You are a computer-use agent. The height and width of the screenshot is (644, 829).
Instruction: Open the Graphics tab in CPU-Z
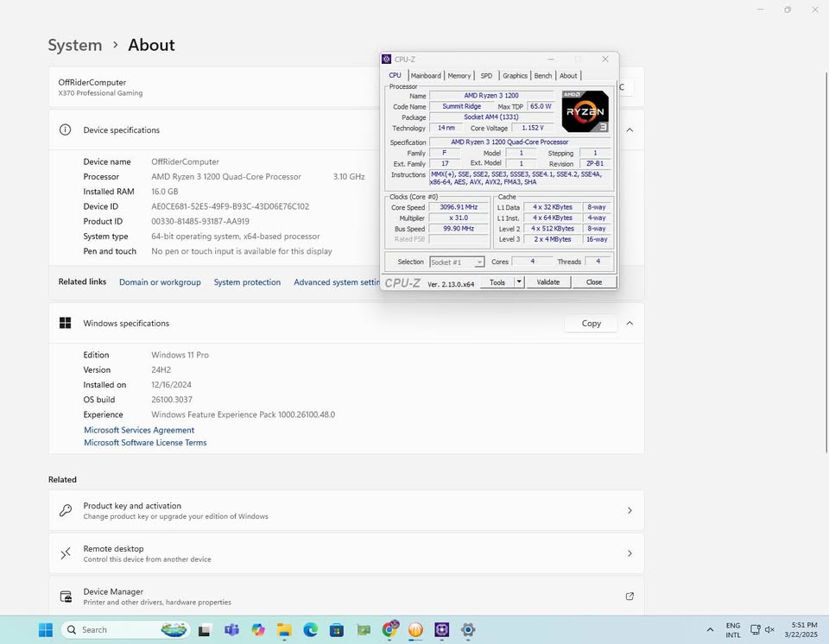coord(515,76)
